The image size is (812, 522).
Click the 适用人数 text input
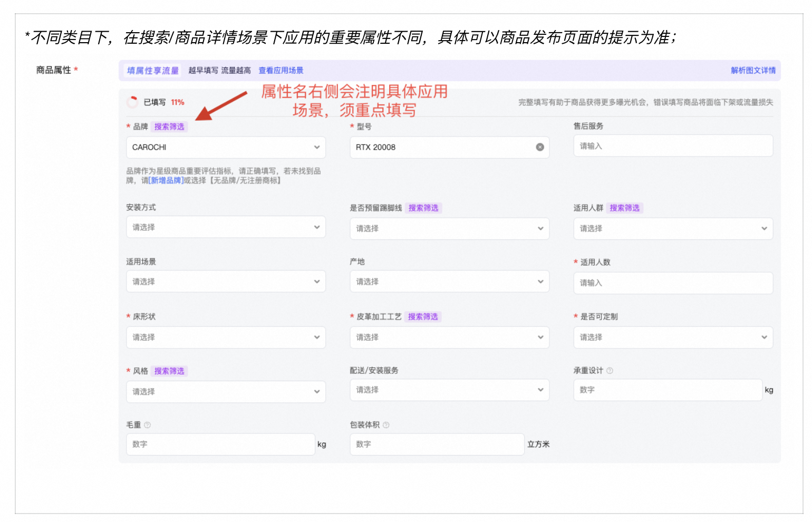point(673,283)
